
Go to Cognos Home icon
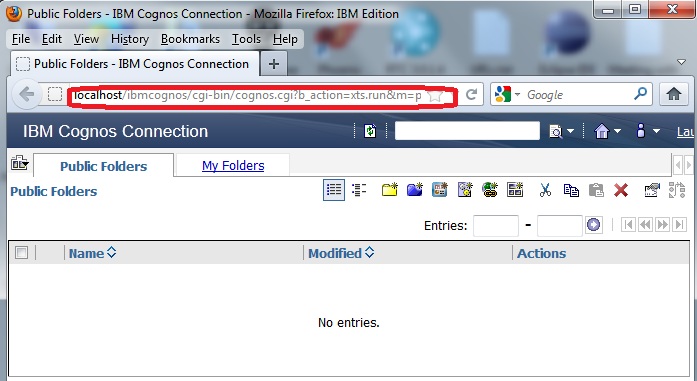coord(601,131)
